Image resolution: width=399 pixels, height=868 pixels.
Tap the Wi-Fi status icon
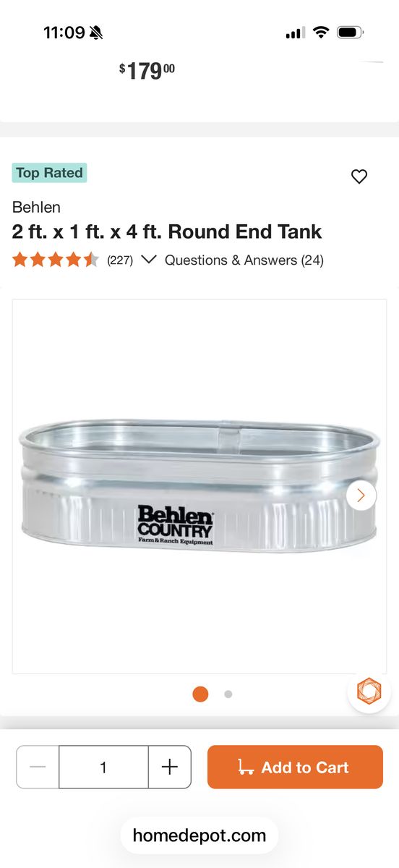(321, 33)
